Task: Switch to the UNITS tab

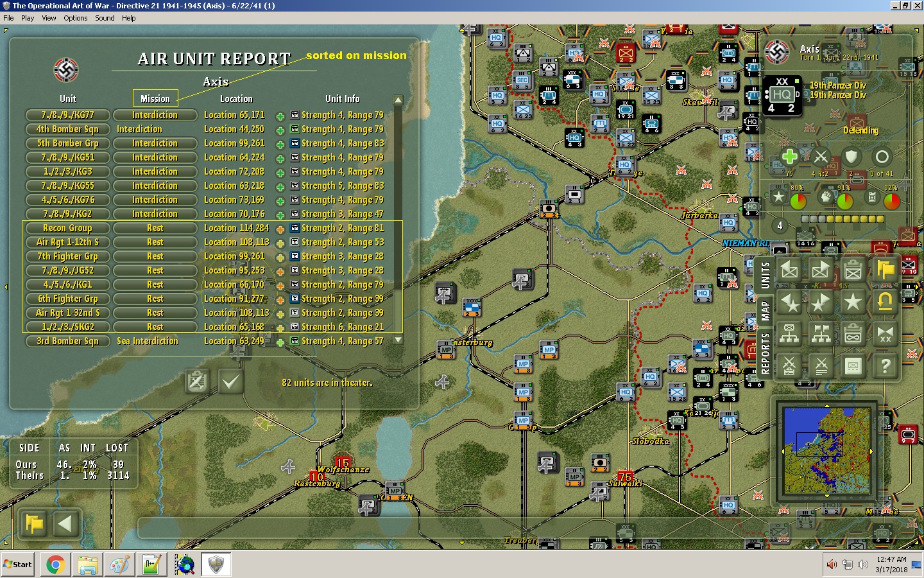Action: [765, 274]
